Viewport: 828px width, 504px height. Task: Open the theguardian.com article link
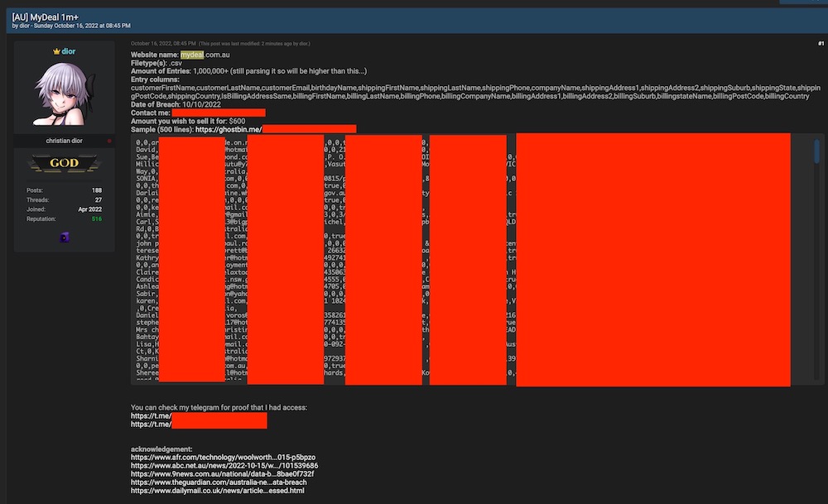[x=219, y=482]
